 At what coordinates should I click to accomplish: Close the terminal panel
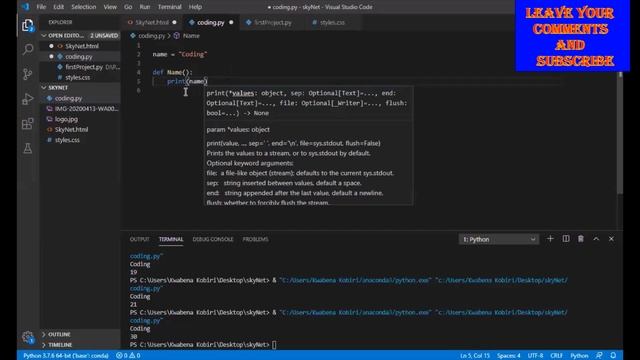coord(611,239)
